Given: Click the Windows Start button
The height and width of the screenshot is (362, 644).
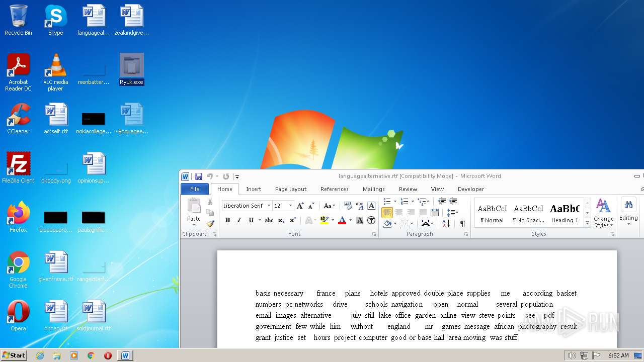Looking at the screenshot, I should click(14, 355).
